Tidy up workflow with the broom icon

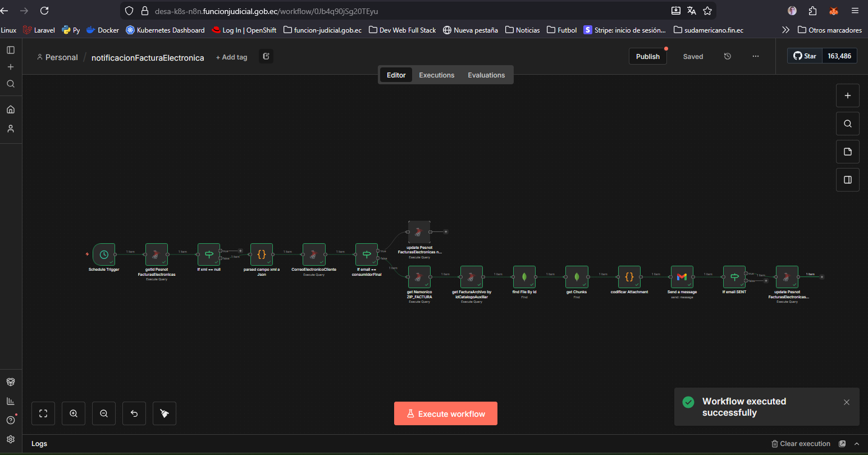(x=165, y=413)
